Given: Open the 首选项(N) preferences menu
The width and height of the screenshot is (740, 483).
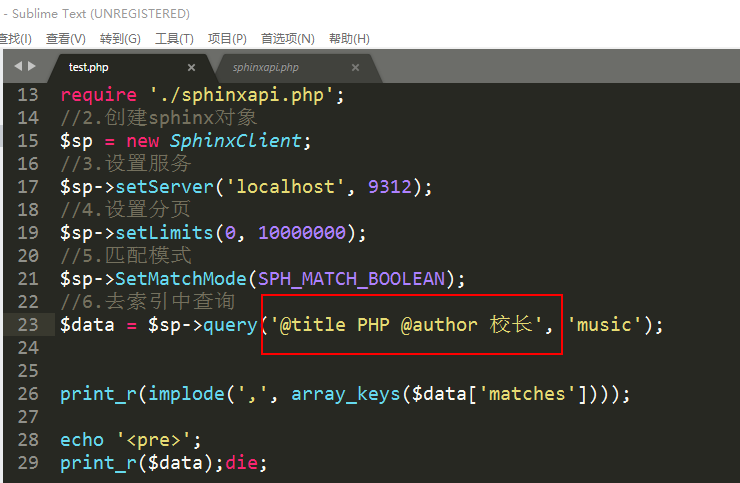Looking at the screenshot, I should pyautogui.click(x=287, y=38).
